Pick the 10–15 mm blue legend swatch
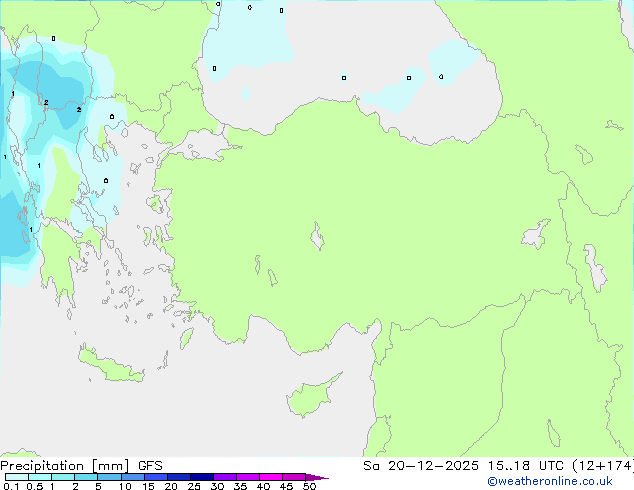634x490 pixels. (132, 477)
